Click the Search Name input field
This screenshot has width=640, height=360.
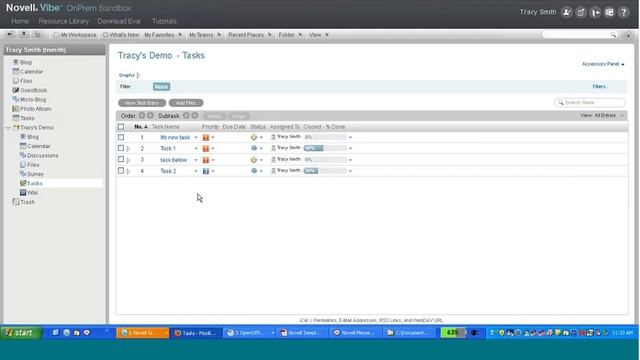point(590,103)
